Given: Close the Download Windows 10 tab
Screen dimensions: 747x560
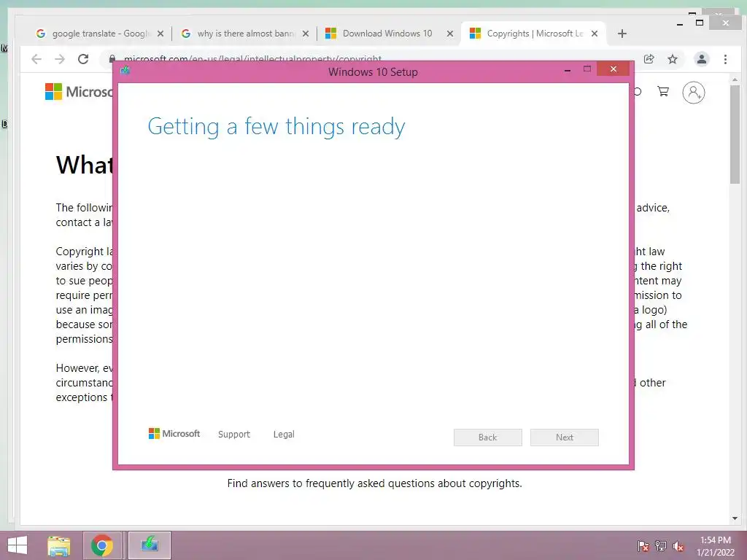Looking at the screenshot, I should [x=449, y=34].
